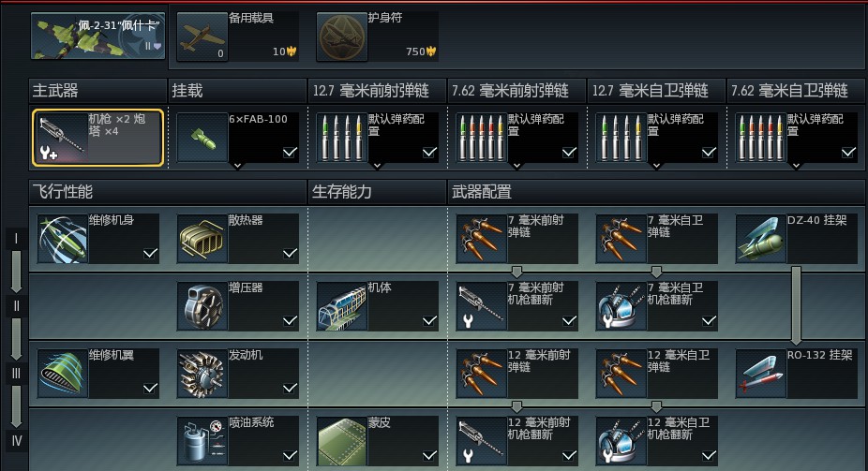The height and width of the screenshot is (471, 868).
Task: Select the tier III rank marker
Action: point(16,374)
